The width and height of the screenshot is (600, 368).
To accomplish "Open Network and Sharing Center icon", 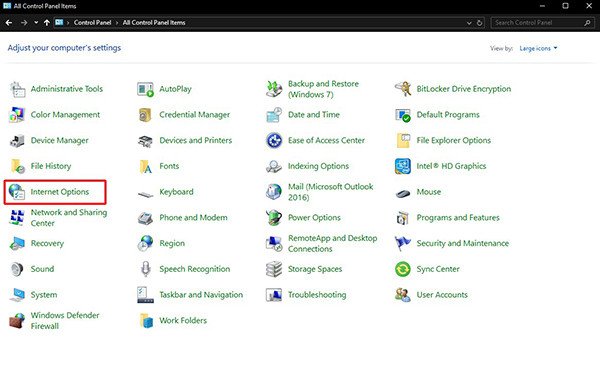I will click(17, 218).
